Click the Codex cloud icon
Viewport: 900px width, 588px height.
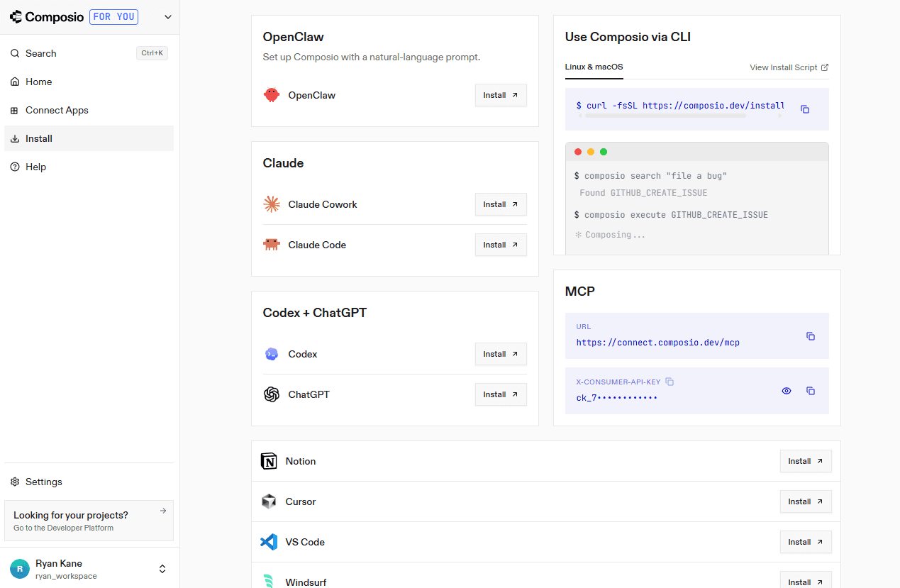272,354
